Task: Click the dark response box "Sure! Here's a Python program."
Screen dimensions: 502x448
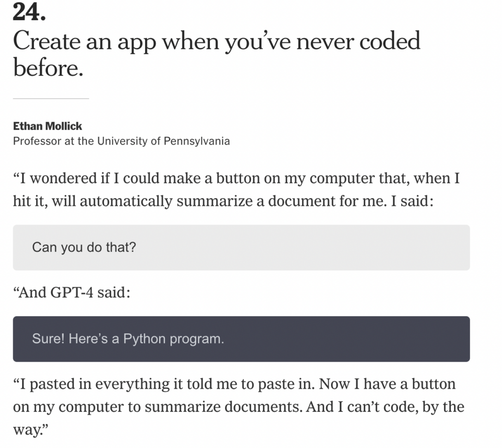Action: (x=241, y=339)
